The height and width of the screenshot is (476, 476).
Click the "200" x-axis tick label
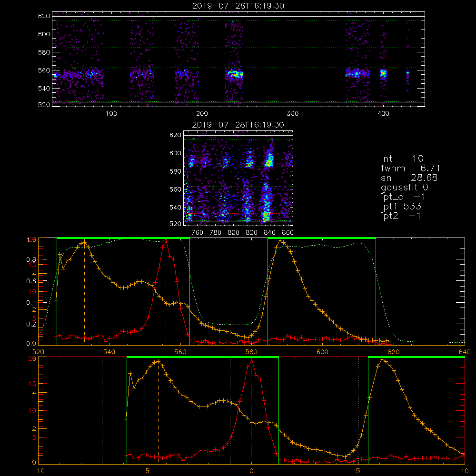point(202,114)
